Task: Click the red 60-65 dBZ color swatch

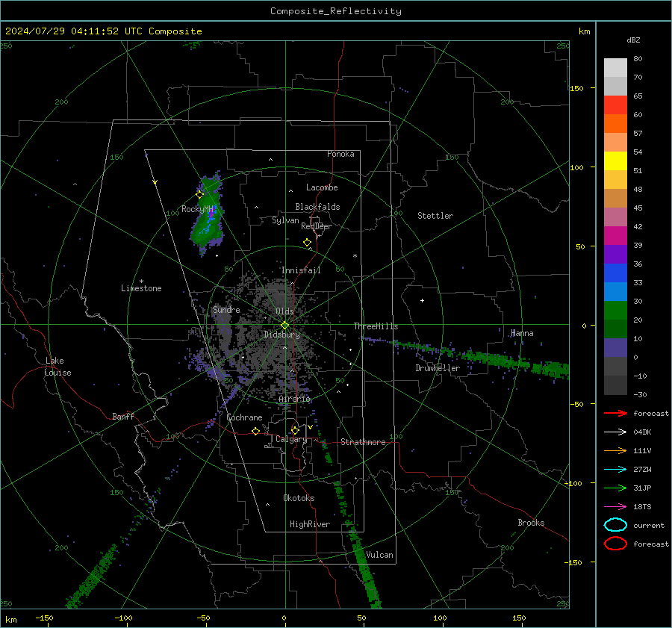Action: coord(615,105)
